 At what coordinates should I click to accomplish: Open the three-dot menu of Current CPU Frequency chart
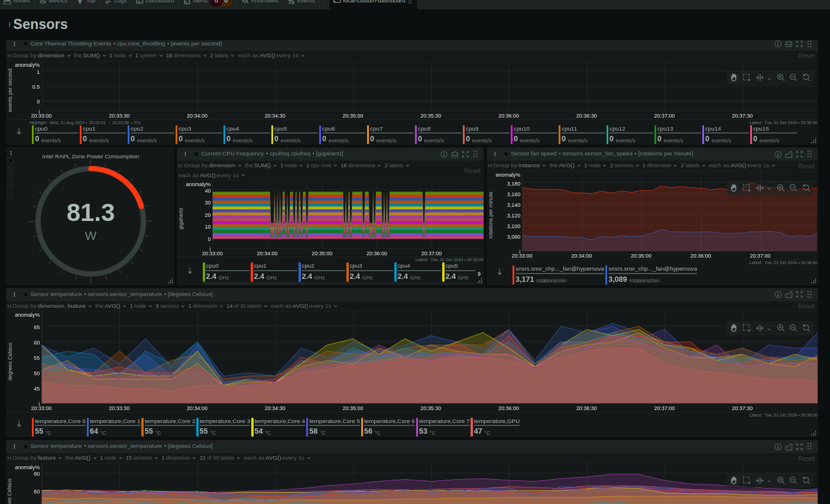click(186, 154)
